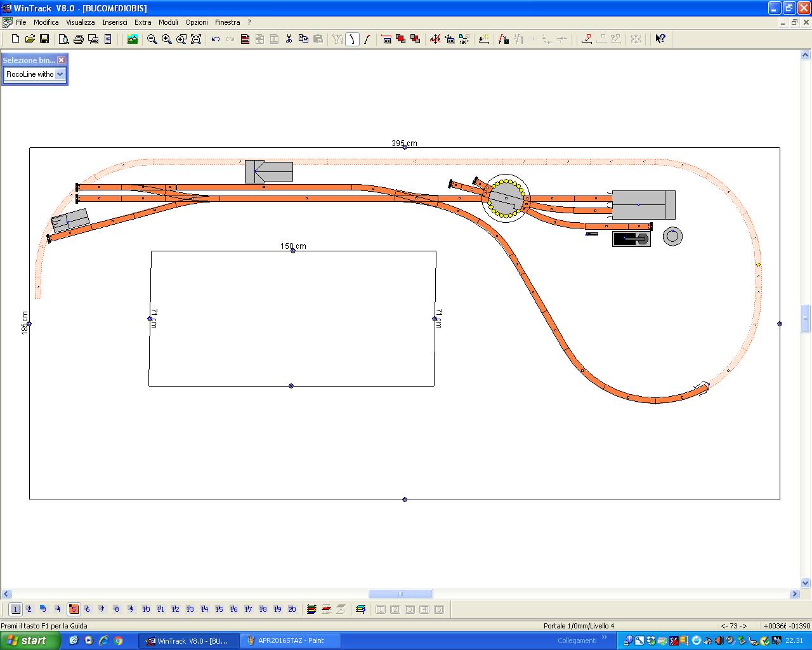
Task: Open the Opzioni menu
Action: [x=197, y=22]
